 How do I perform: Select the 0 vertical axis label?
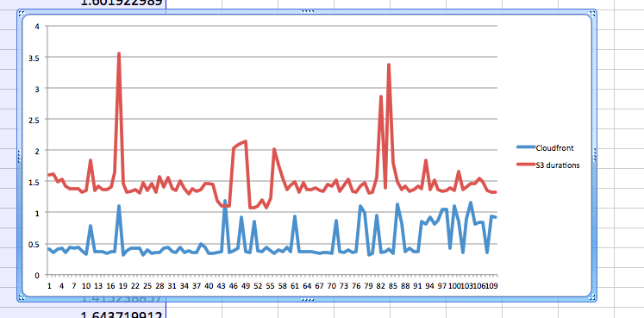coord(37,275)
